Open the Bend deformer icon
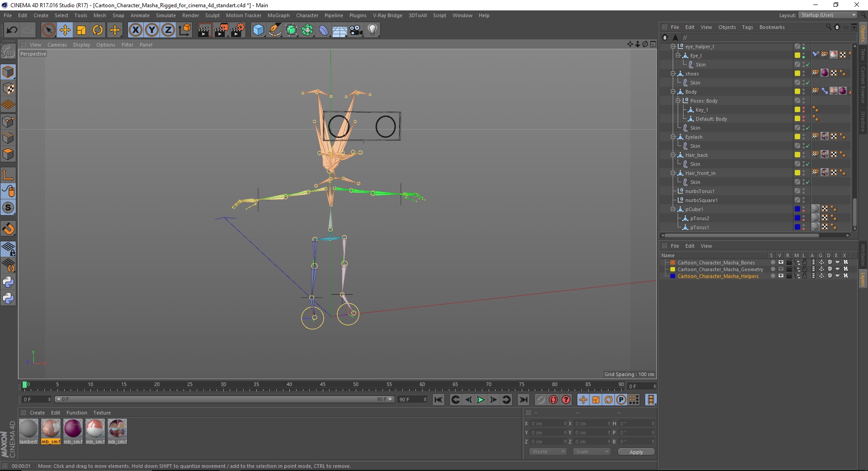This screenshot has height=471, width=868. (x=324, y=30)
